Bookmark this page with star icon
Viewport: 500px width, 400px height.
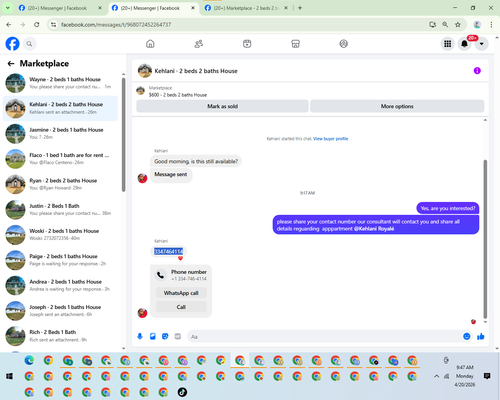[458, 24]
